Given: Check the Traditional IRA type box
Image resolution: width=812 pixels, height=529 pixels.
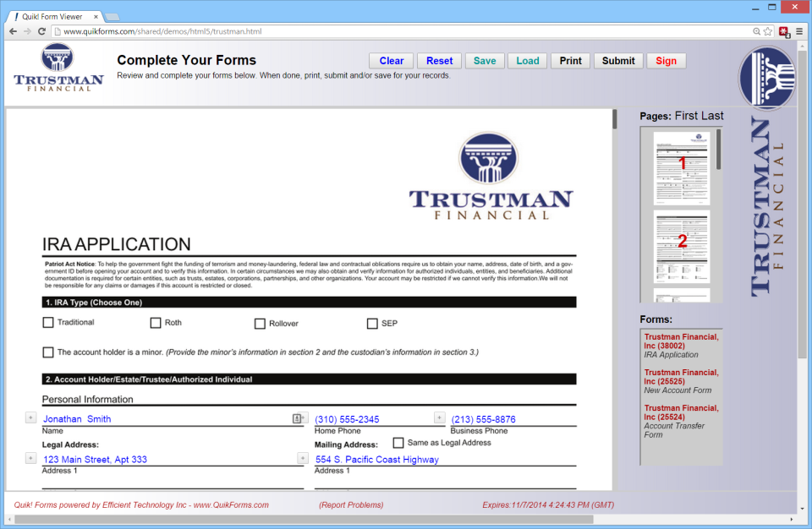Looking at the screenshot, I should click(x=48, y=323).
